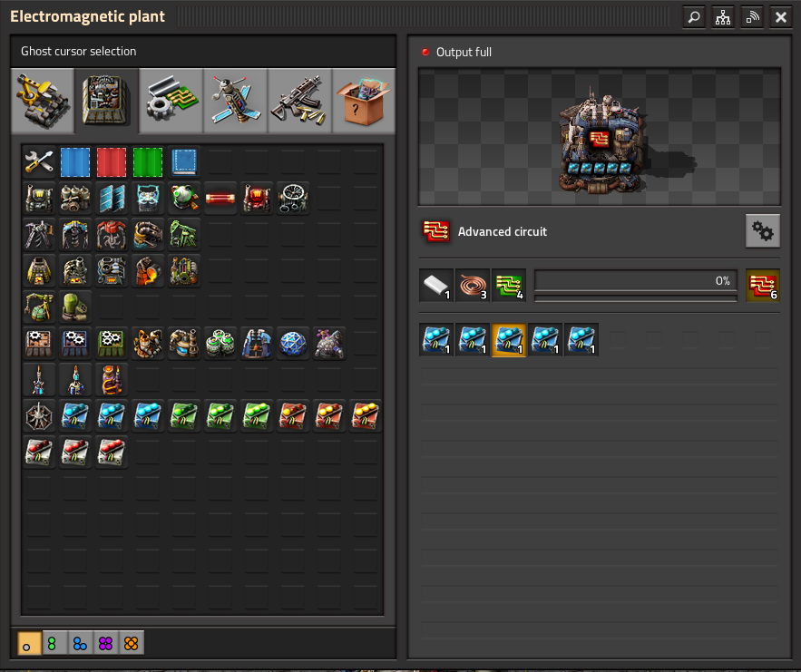Choose the electric mining drill
The width and height of the screenshot is (801, 672).
click(75, 234)
